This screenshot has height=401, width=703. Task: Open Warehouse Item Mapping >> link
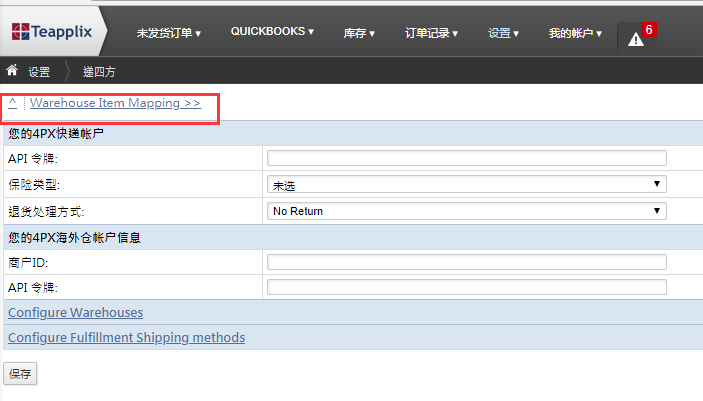click(115, 103)
